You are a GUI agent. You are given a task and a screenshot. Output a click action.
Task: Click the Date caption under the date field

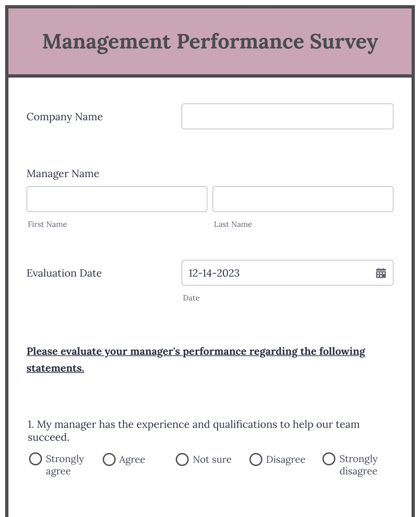tap(191, 298)
